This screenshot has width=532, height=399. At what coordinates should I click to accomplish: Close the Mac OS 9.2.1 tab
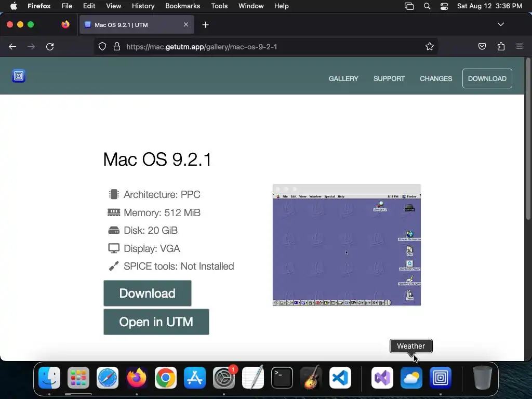(x=186, y=24)
